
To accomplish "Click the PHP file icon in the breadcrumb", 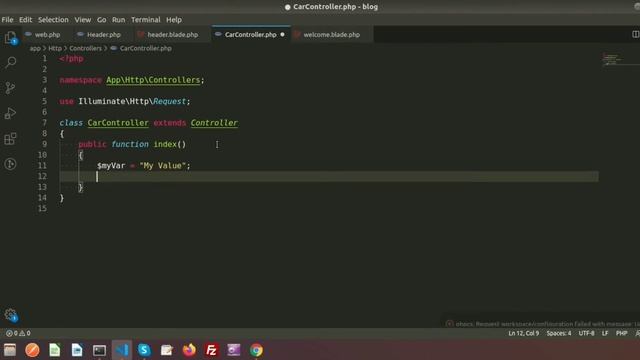I will coord(114,48).
